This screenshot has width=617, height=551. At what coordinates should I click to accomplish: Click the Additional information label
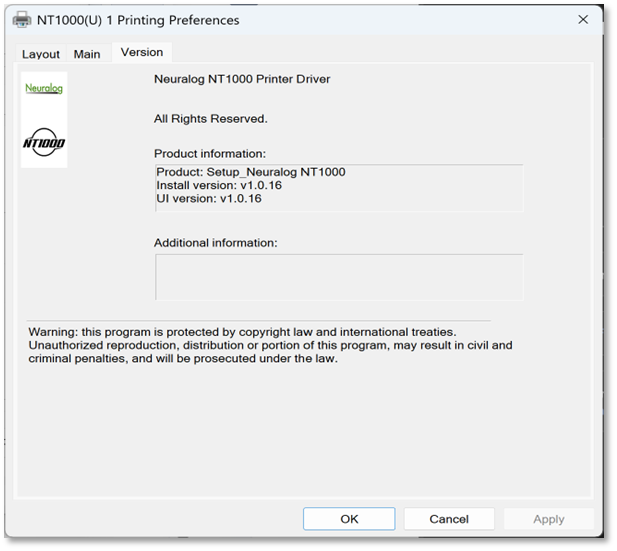pos(215,243)
